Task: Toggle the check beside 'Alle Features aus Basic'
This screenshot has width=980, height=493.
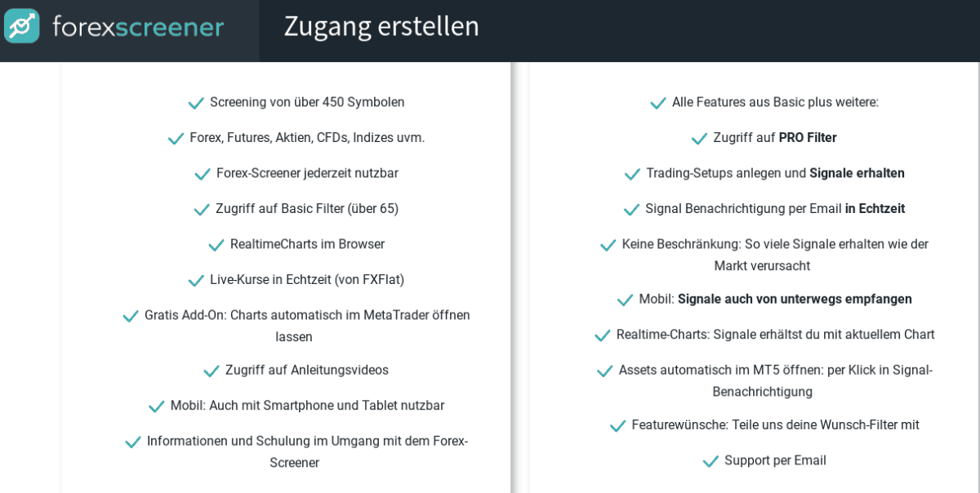Action: pos(658,102)
